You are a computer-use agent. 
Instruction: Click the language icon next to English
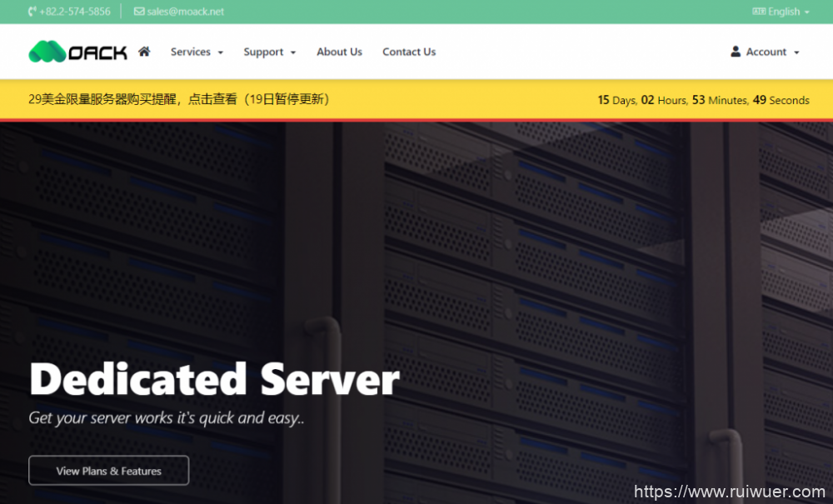click(758, 12)
